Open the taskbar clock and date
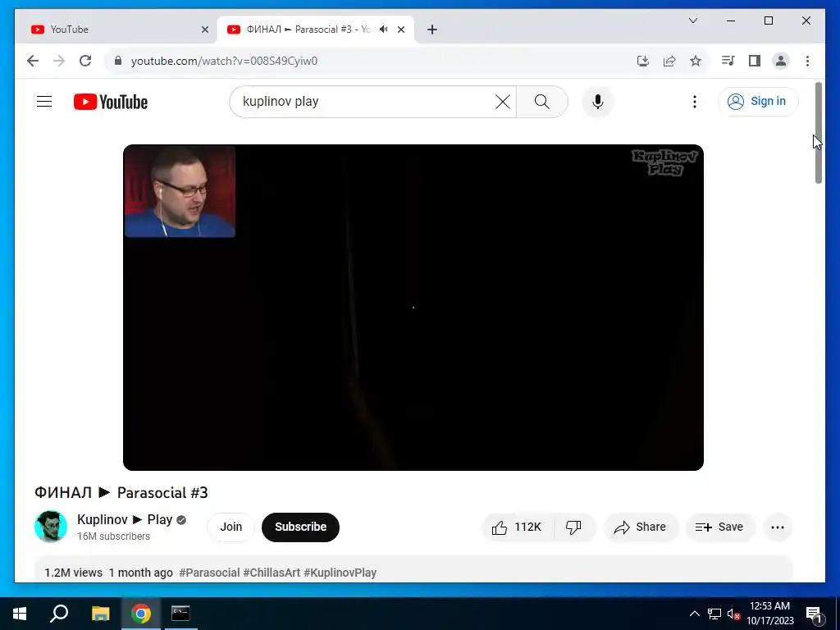 click(x=769, y=614)
